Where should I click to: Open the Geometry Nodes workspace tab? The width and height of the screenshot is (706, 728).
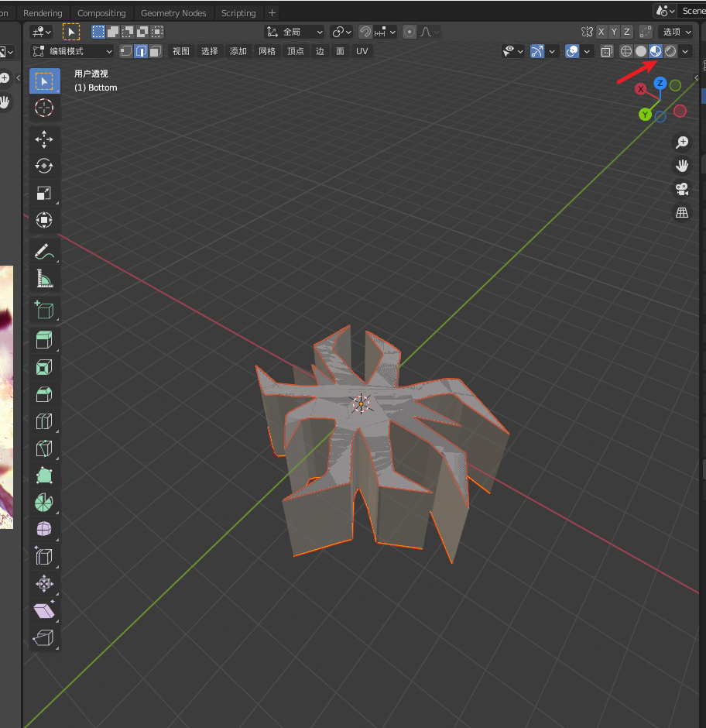point(173,13)
